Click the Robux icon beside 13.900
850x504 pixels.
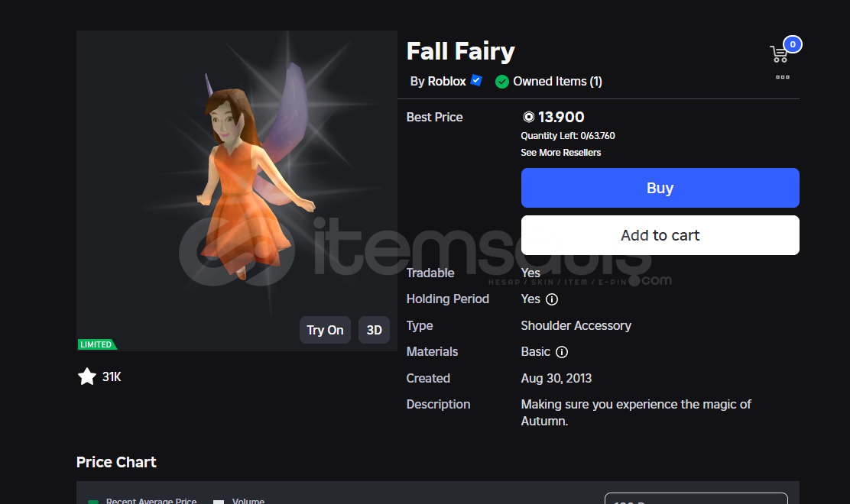click(x=528, y=117)
